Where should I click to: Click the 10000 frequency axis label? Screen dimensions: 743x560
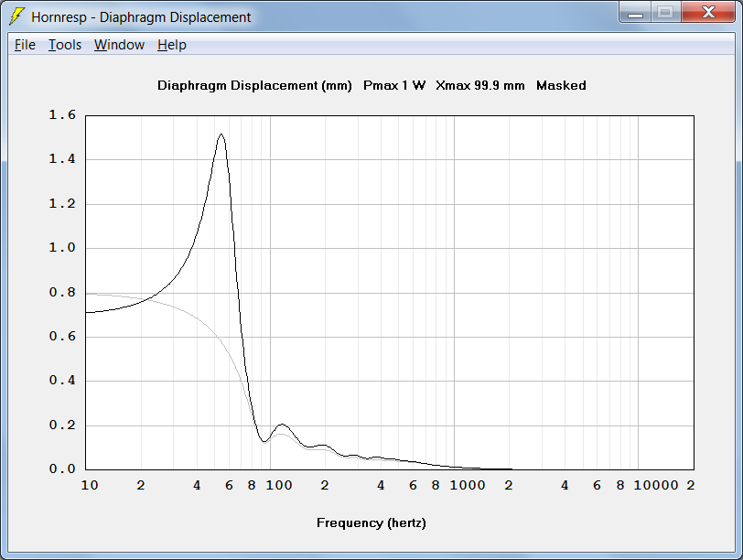click(656, 485)
